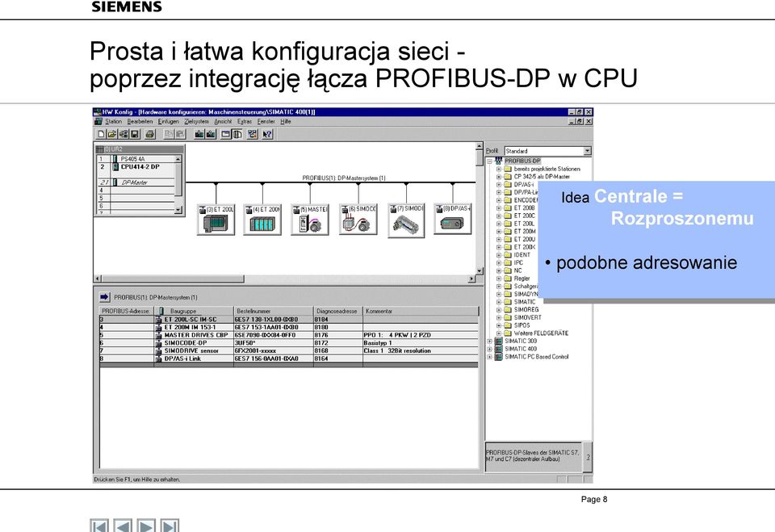Click the PROFIBUS-DP catalog root icon
Image resolution: width=775 pixels, height=532 pixels.
click(x=498, y=161)
